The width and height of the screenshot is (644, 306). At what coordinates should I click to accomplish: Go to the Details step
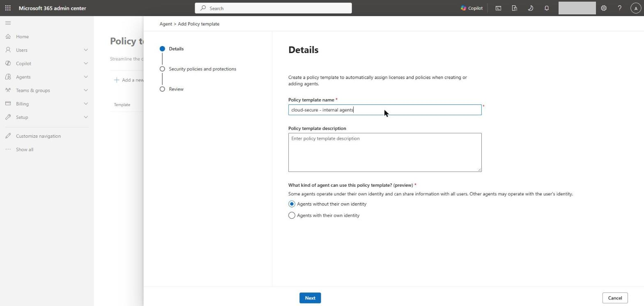tap(172, 49)
